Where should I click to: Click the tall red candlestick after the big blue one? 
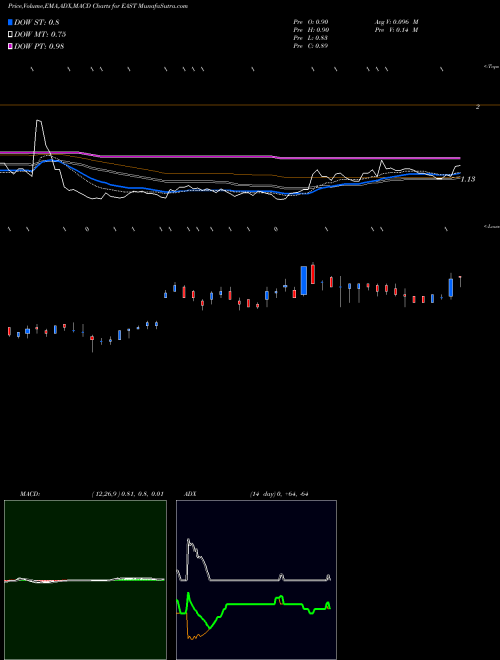pyautogui.click(x=313, y=274)
